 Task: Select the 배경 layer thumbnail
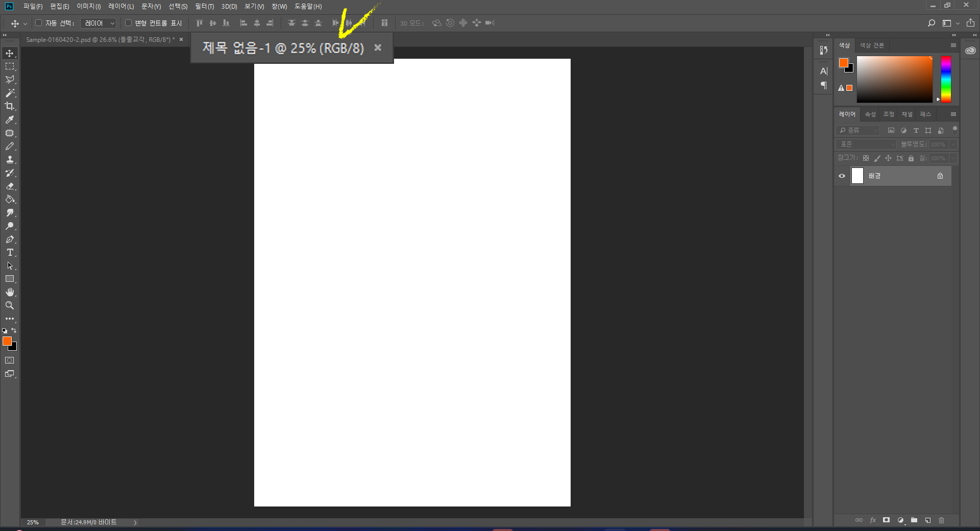click(857, 176)
